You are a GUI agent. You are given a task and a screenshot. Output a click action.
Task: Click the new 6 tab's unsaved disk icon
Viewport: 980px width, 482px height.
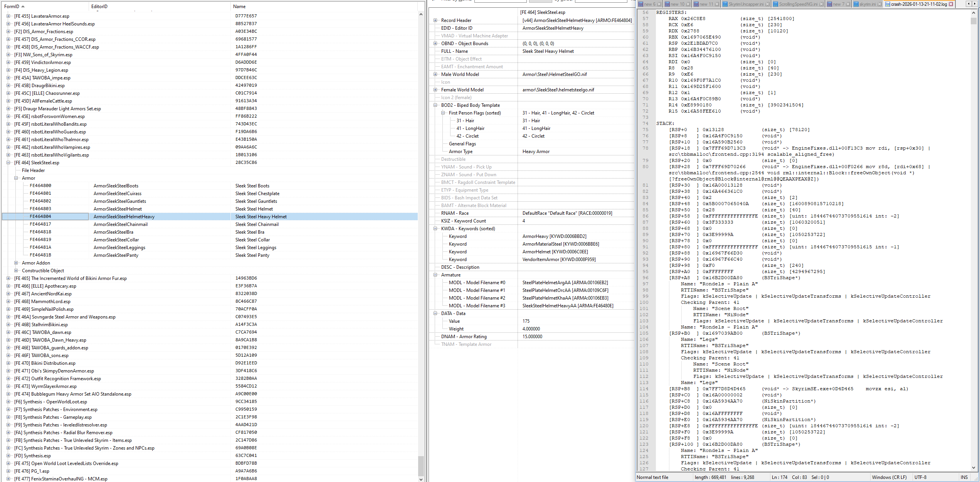[x=640, y=4]
